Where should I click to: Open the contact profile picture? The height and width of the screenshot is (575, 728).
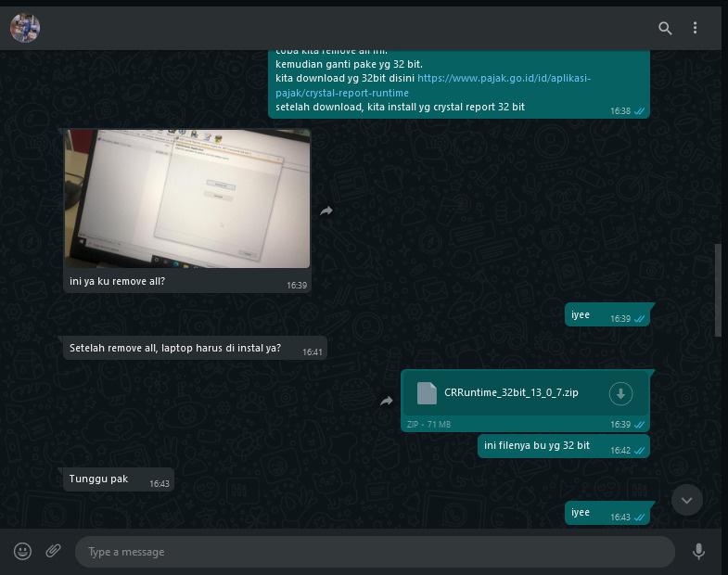coord(25,28)
